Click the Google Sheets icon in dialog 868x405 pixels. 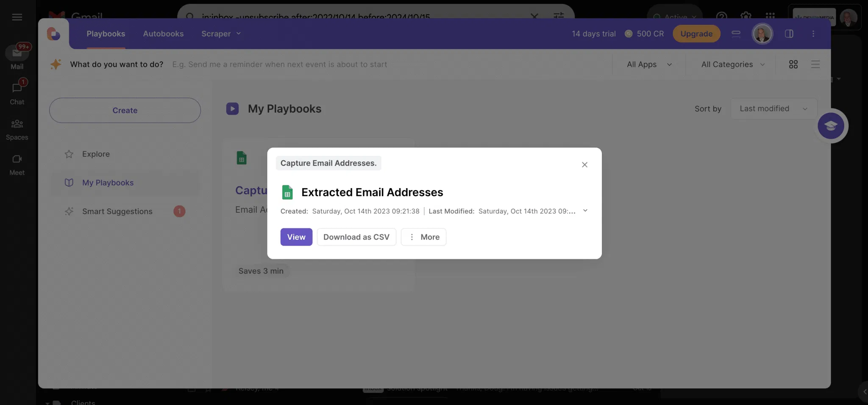point(287,192)
